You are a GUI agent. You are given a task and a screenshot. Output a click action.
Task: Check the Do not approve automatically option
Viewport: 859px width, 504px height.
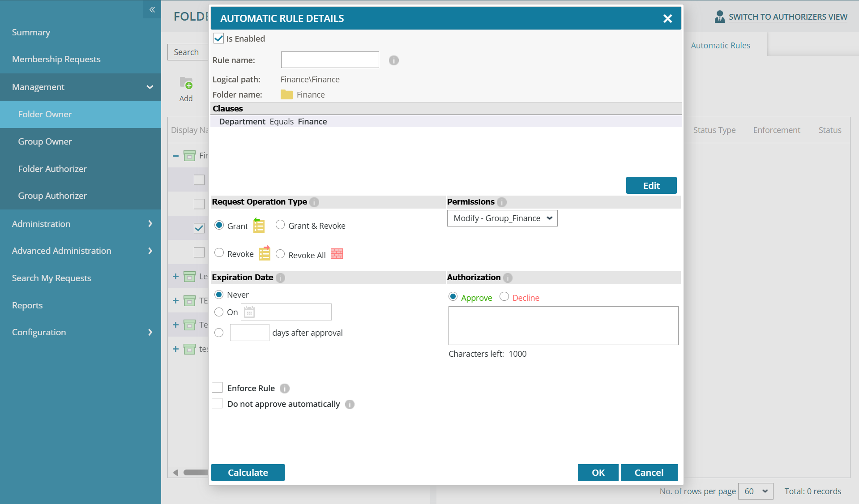pyautogui.click(x=217, y=403)
